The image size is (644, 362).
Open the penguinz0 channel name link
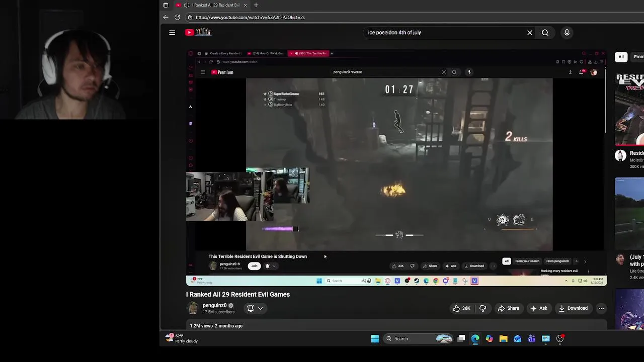click(x=214, y=305)
